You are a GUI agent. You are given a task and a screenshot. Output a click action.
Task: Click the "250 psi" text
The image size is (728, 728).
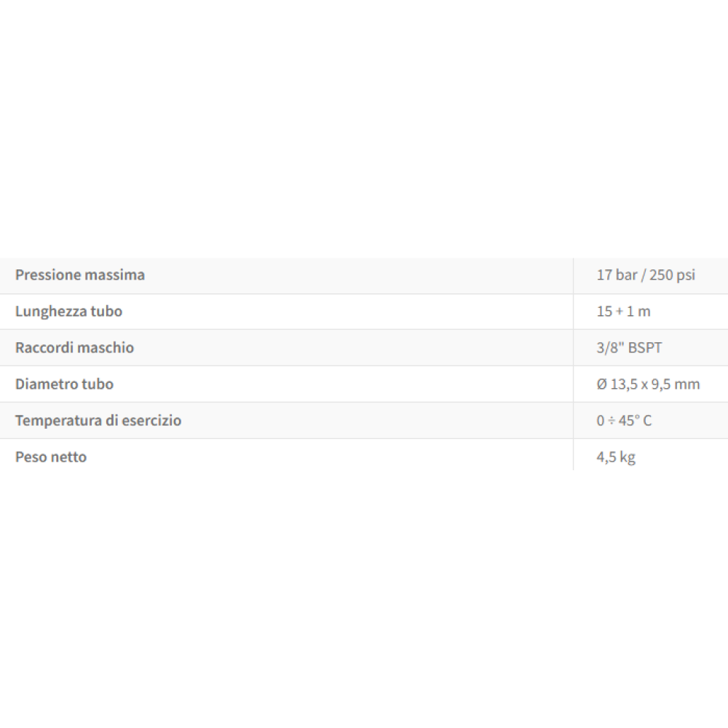click(674, 275)
